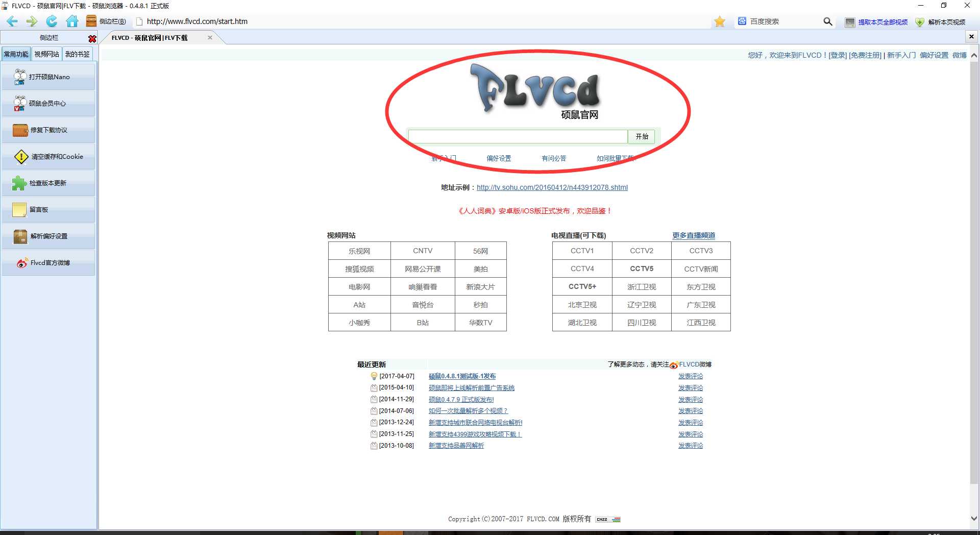The width and height of the screenshot is (980, 535).
Task: Open 解析偏好设置 in the sidebar
Action: coord(48,236)
